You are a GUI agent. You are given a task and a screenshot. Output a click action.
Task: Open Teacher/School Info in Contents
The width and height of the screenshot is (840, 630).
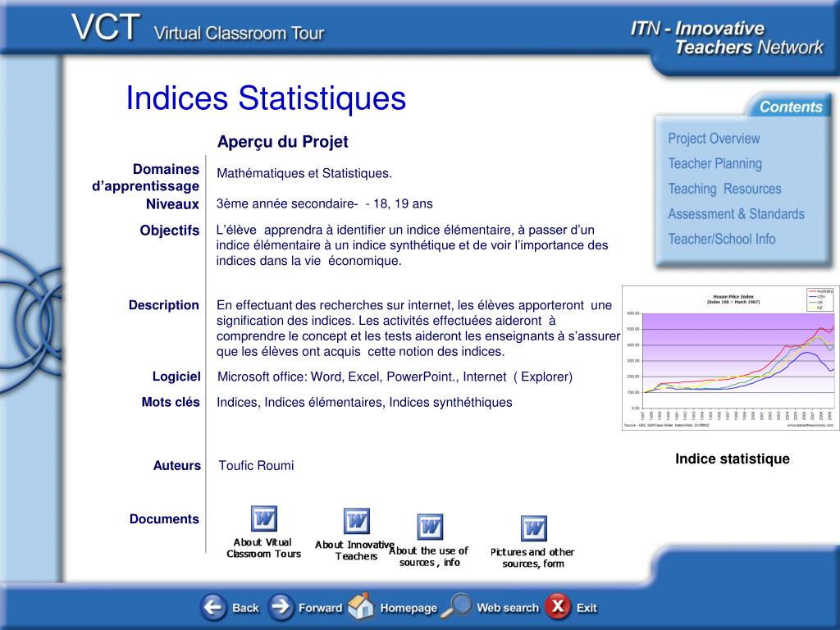point(722,239)
